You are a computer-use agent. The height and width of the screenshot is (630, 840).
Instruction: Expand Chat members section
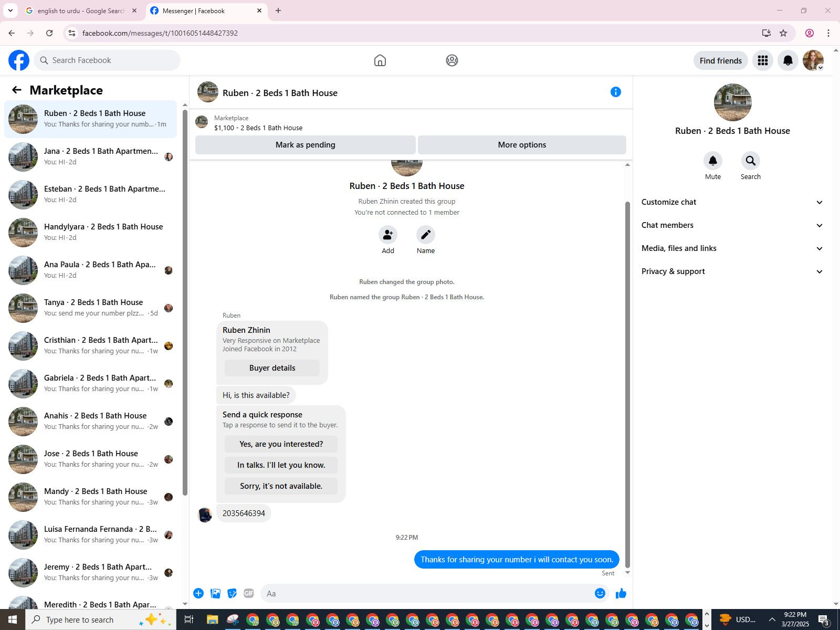[732, 225]
